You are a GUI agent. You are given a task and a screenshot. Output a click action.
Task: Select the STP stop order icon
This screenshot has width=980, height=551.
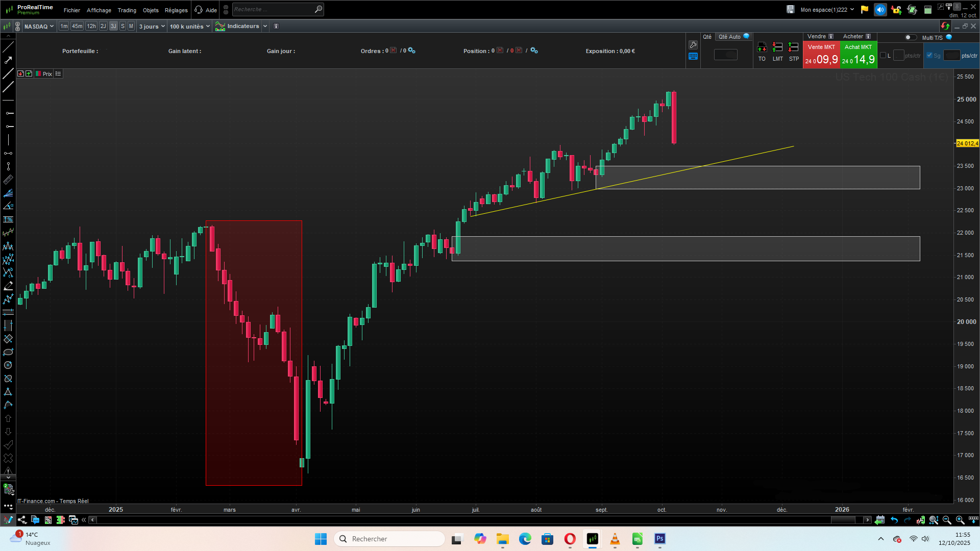[x=794, y=52]
